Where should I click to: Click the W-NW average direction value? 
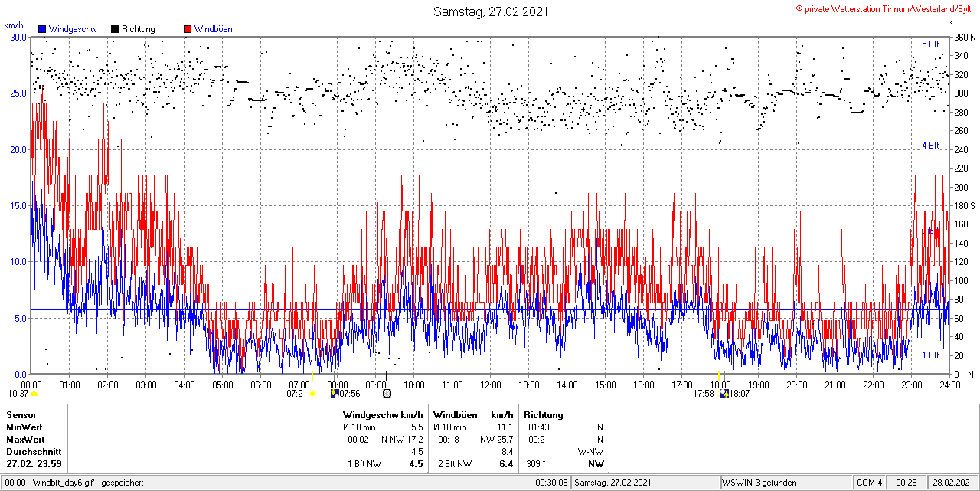590,452
